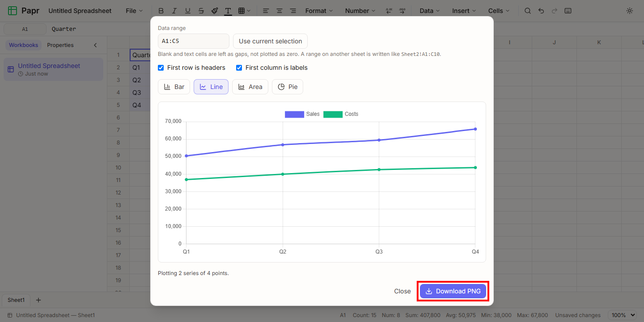This screenshot has width=644, height=322.
Task: Apply strikethrough formatting
Action: pos(201,11)
